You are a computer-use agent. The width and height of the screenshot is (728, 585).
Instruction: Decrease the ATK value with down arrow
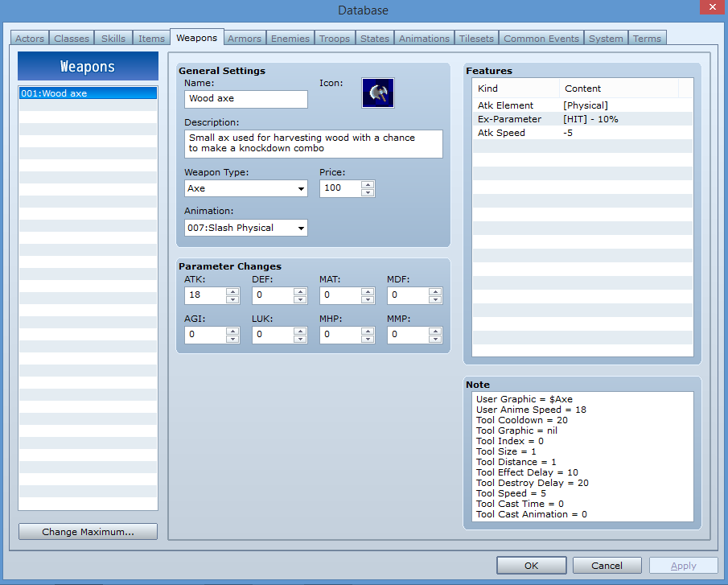point(232,300)
